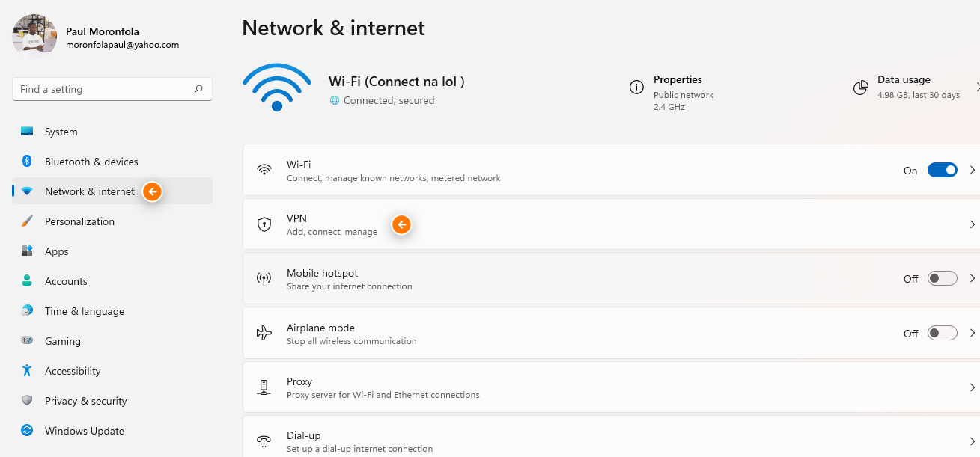The width and height of the screenshot is (980, 457).
Task: Click the Properties info icon
Action: pos(636,88)
